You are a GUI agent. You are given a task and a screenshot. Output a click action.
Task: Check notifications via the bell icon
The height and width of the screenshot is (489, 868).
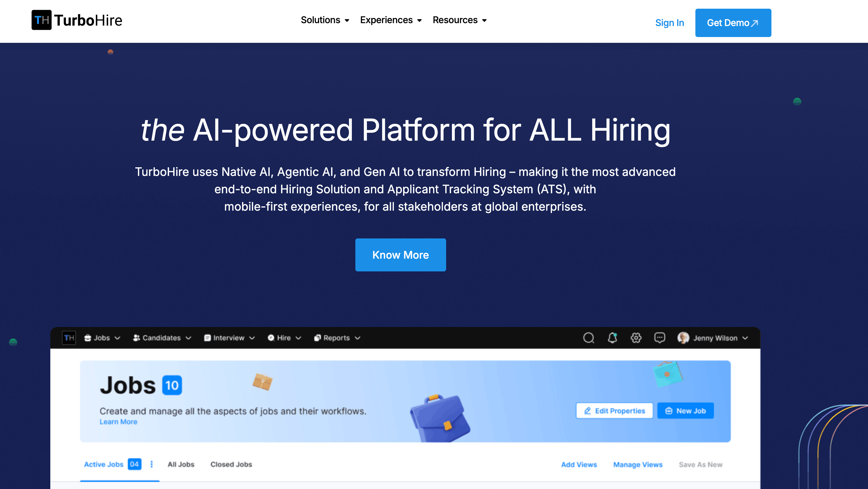[x=612, y=338]
